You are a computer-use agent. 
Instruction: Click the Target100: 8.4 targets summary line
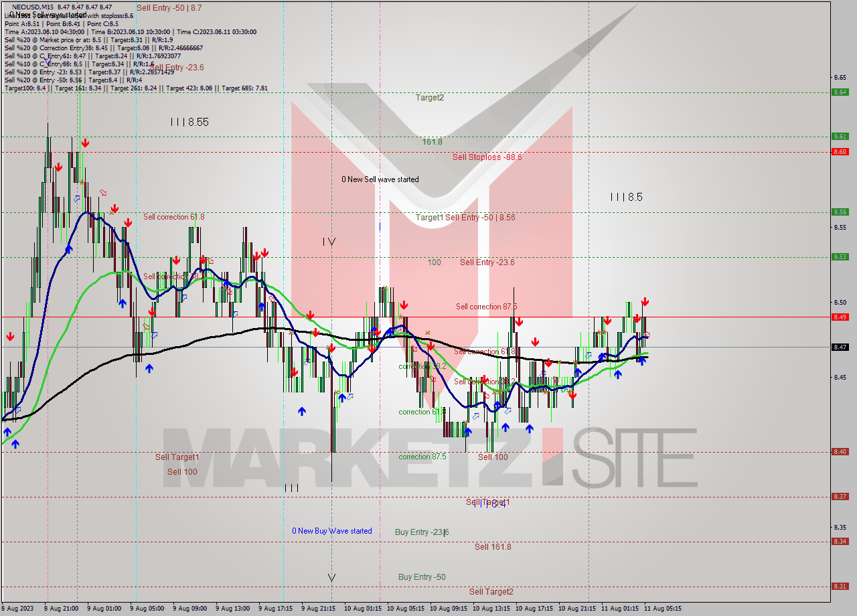click(x=136, y=88)
